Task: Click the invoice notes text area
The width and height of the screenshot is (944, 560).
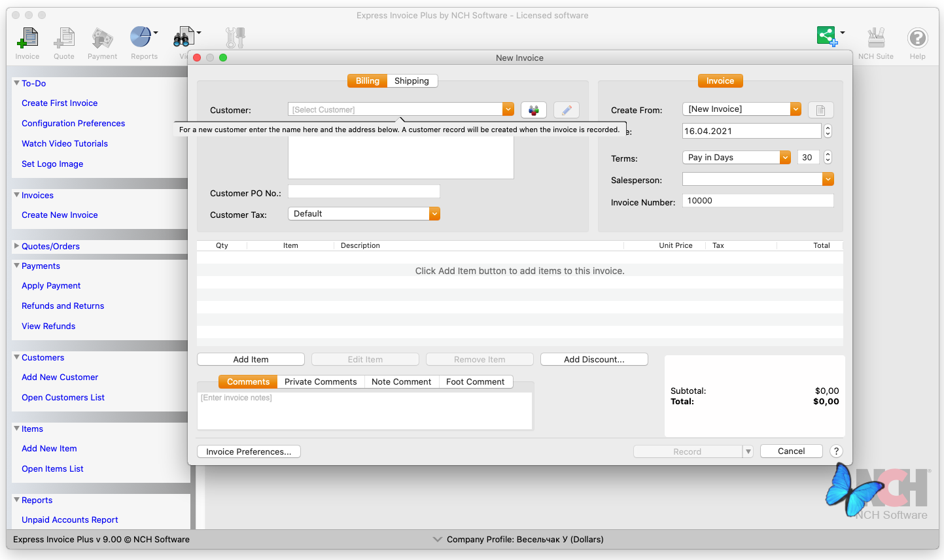Action: (x=365, y=410)
